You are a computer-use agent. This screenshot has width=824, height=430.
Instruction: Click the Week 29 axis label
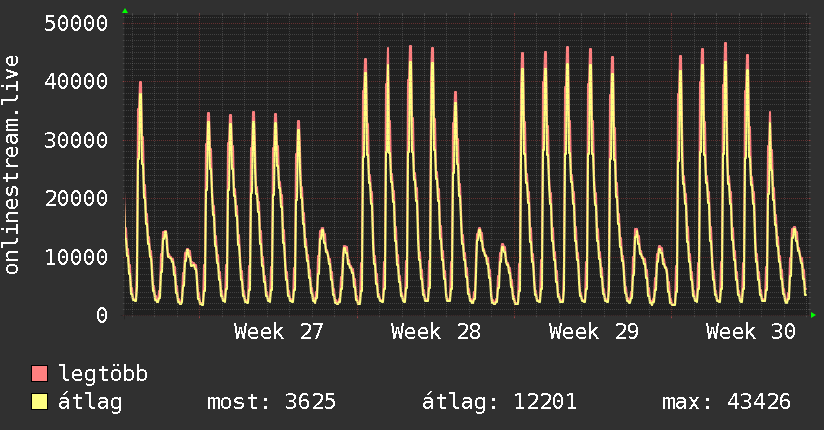pyautogui.click(x=594, y=332)
